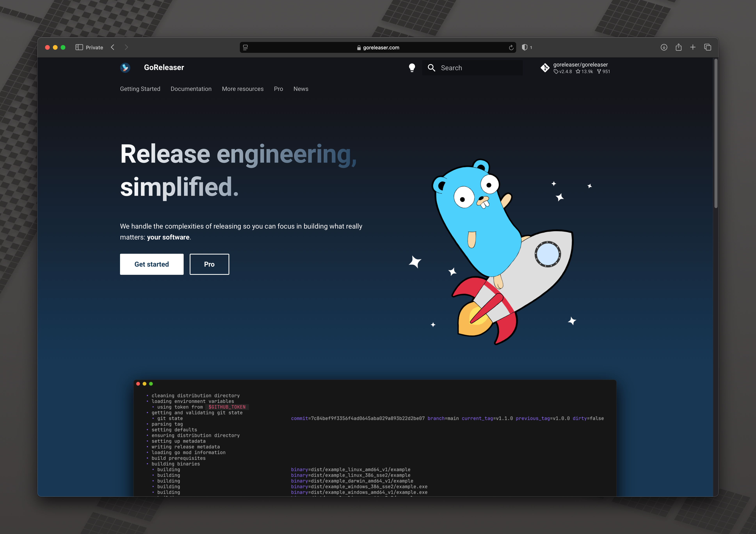This screenshot has width=756, height=534.
Task: Click the Git icon beside goreleaser/goreleaser
Action: tap(545, 67)
